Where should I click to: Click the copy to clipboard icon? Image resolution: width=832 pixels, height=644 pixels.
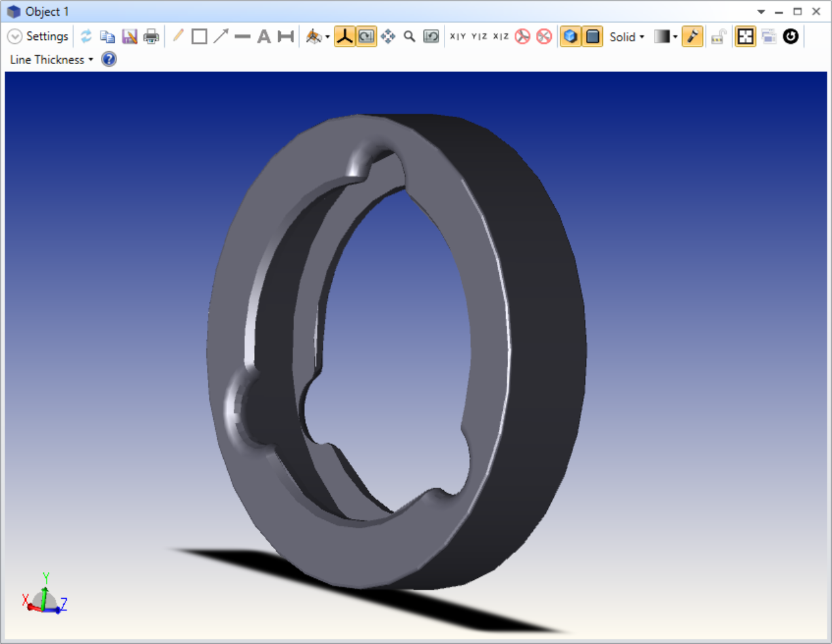(107, 37)
